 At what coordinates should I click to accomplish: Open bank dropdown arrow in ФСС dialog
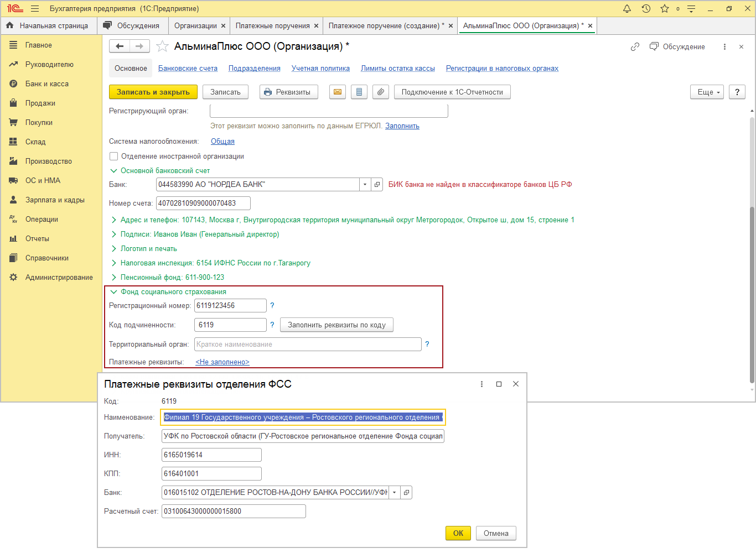pos(395,492)
